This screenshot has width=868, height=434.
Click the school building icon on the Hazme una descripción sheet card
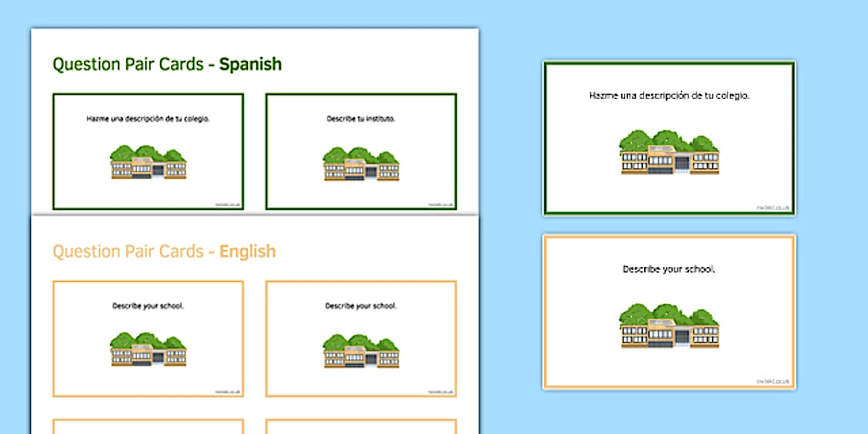[x=148, y=163]
